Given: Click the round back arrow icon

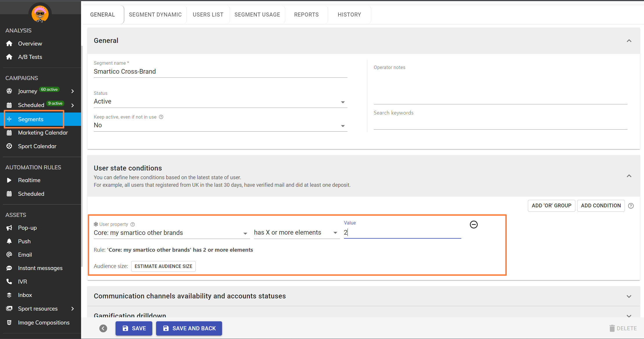Looking at the screenshot, I should point(103,328).
